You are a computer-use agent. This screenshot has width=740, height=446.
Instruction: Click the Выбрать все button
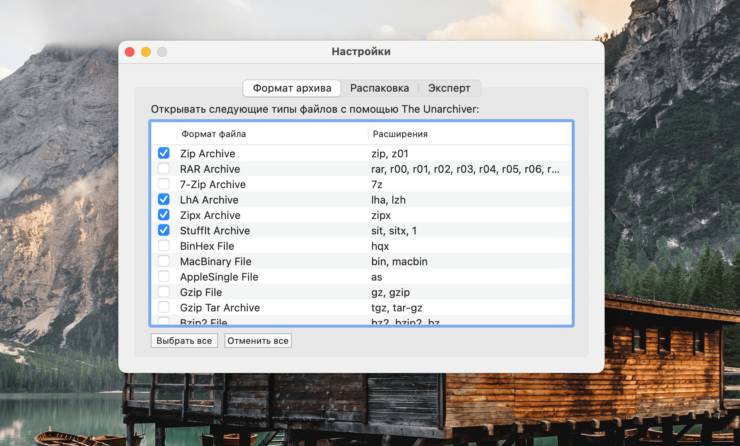click(184, 341)
